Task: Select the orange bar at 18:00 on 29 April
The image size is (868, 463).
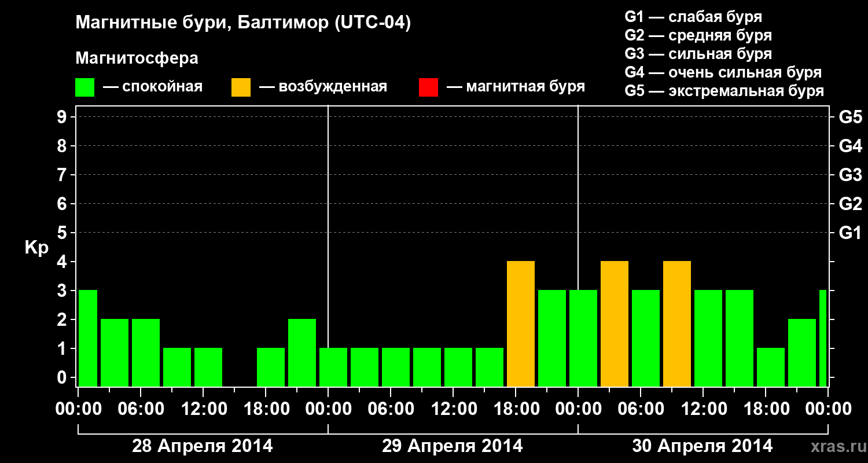Action: 521,324
